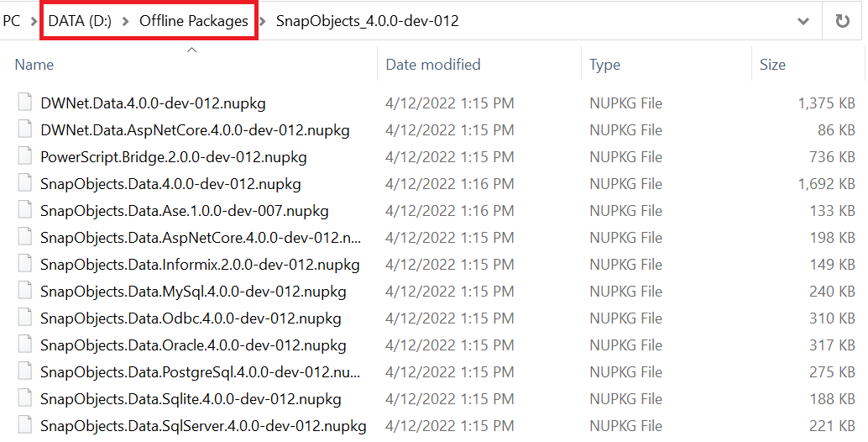The width and height of the screenshot is (868, 442).
Task: Click the file icon of the SnapObjects.Data.PostgreSql package
Action: [x=25, y=371]
